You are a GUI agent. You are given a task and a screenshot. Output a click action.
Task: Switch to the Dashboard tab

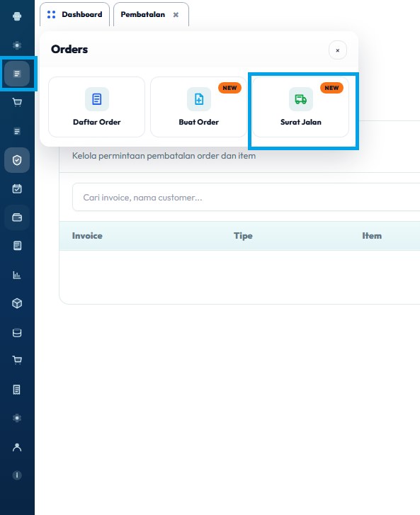[x=75, y=14]
